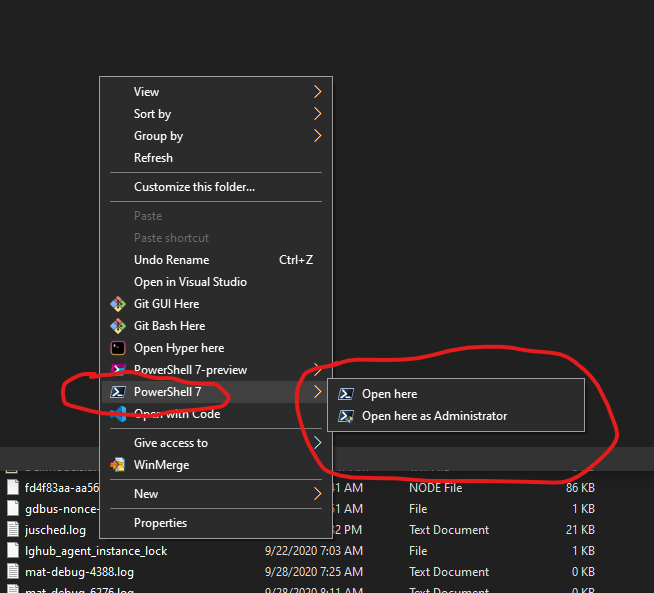This screenshot has width=654, height=593.
Task: Expand the PowerShell 7 submenu arrow
Action: (317, 392)
